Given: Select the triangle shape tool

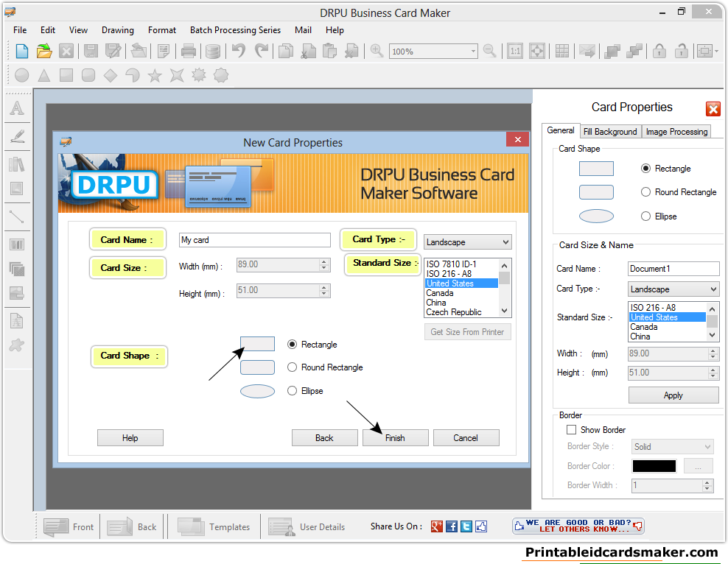Looking at the screenshot, I should (44, 75).
